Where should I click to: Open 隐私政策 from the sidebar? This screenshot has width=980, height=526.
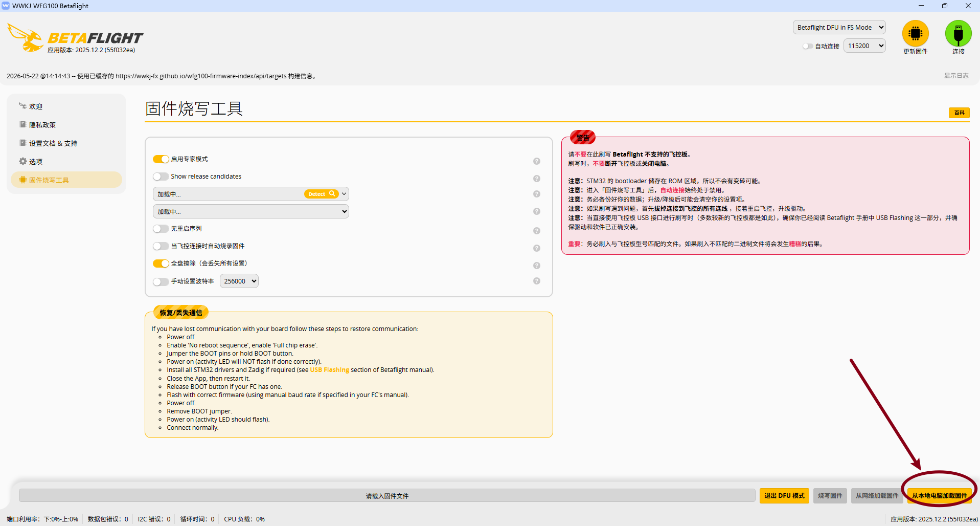[66, 125]
